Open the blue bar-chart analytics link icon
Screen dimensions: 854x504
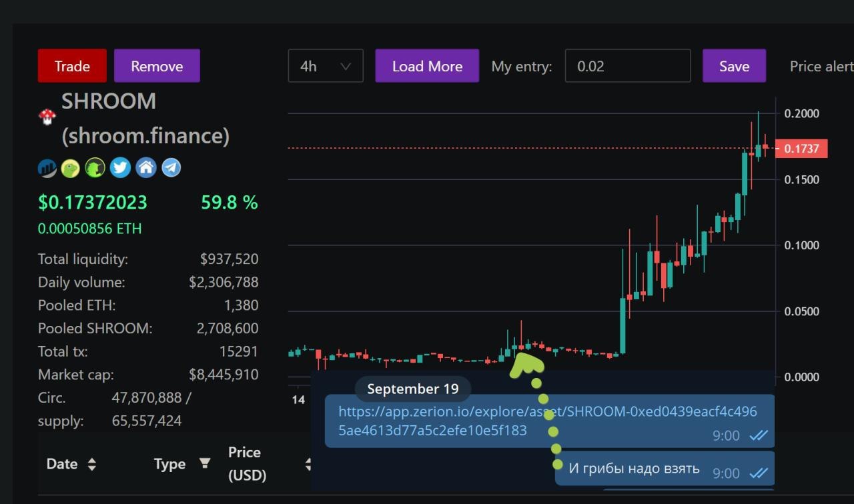[47, 168]
